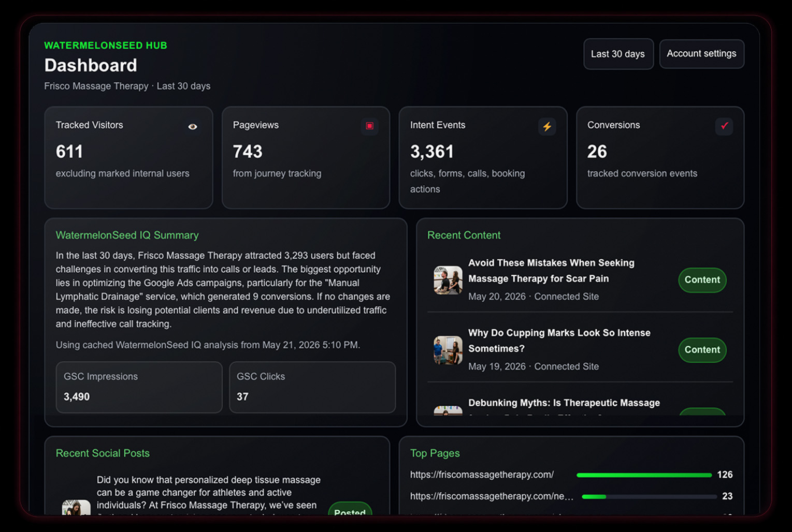
Task: Click 'from journey tracking' text
Action: tap(277, 173)
